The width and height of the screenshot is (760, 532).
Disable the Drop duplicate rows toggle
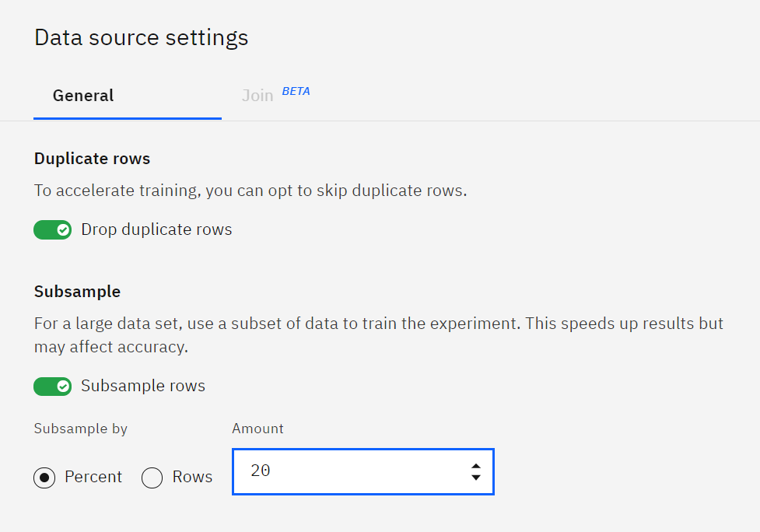point(52,229)
